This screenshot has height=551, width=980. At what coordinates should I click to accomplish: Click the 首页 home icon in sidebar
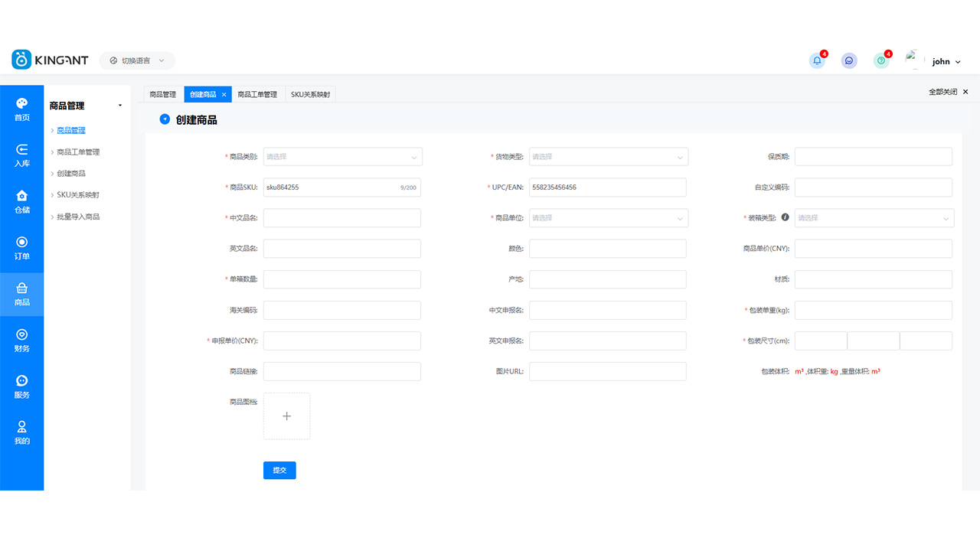tap(21, 109)
